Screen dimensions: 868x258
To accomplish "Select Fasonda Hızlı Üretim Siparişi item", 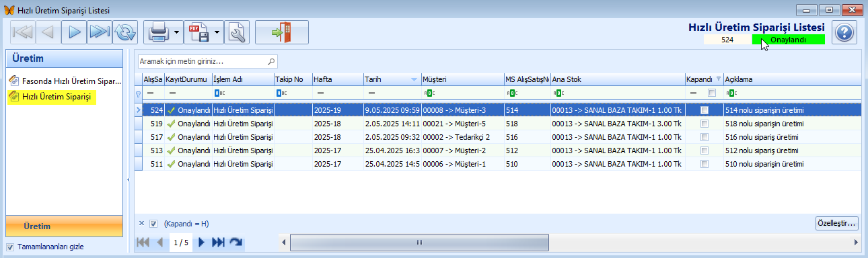I will click(65, 81).
